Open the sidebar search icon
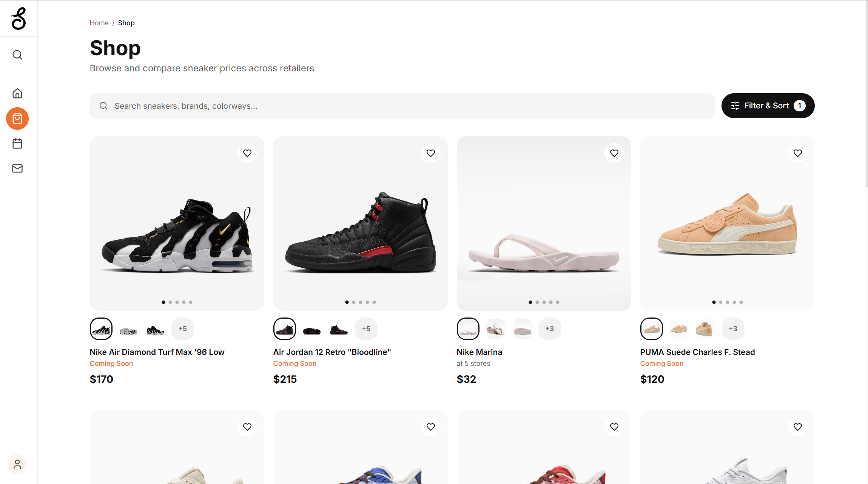The width and height of the screenshot is (868, 484). [x=17, y=55]
